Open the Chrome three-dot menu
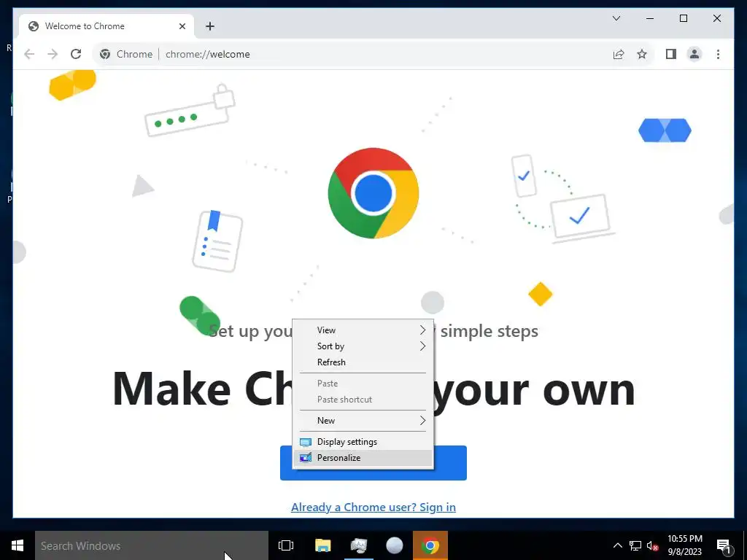 click(x=718, y=54)
